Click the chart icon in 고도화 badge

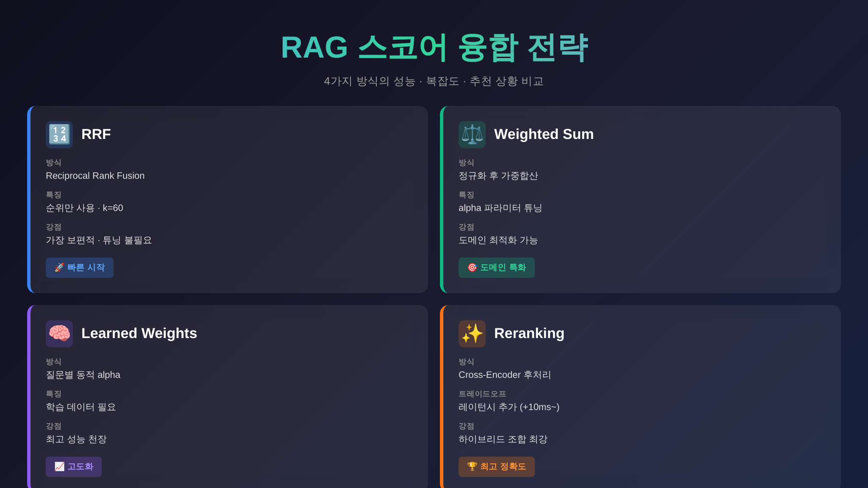click(59, 466)
